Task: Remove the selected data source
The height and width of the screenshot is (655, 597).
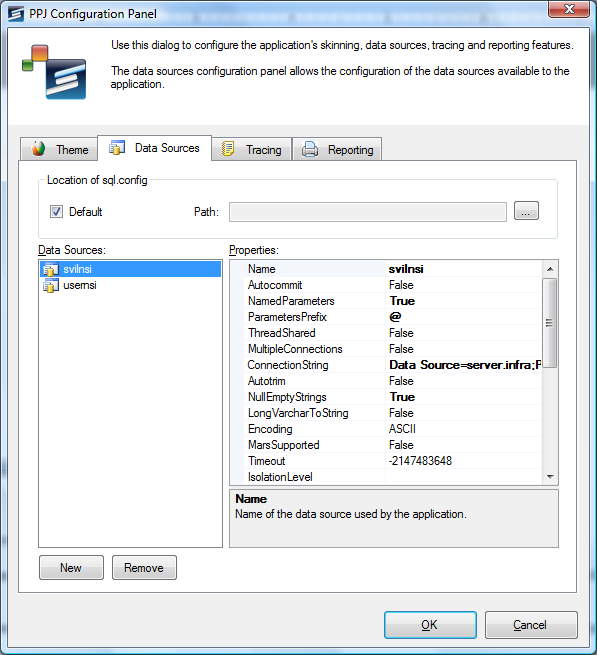Action: [144, 568]
